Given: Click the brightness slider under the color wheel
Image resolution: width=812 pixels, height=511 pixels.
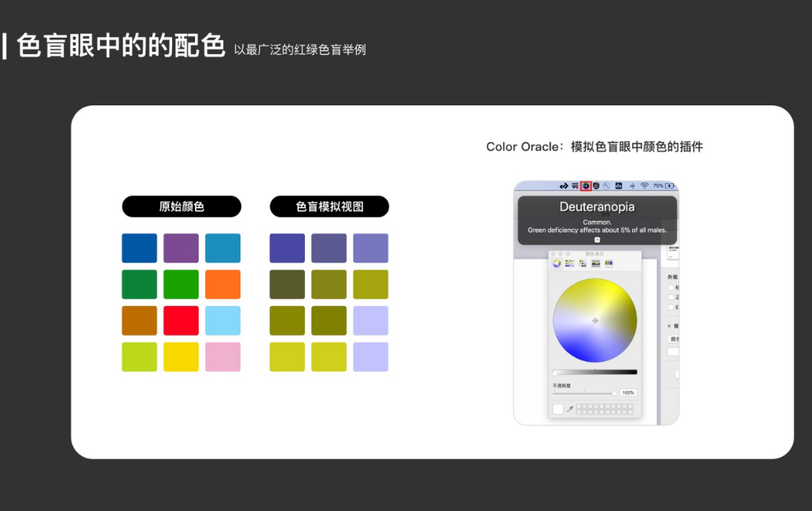Looking at the screenshot, I should point(595,372).
